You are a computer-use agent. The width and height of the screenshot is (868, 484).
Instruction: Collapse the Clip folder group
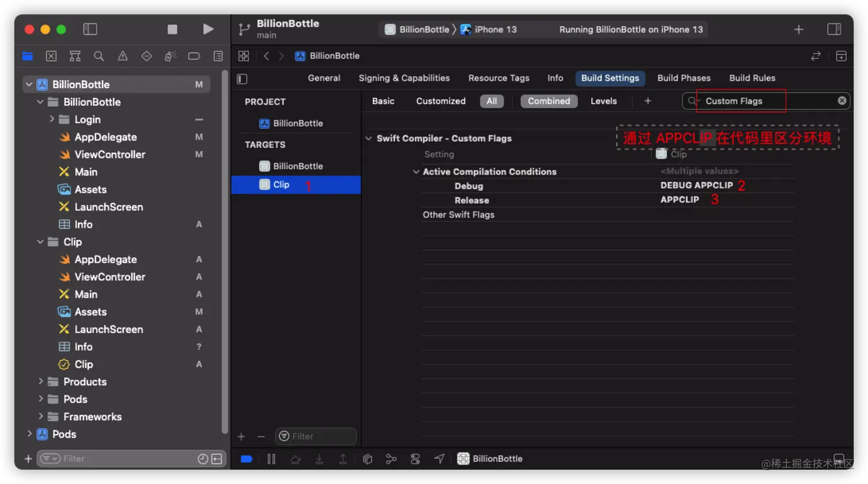coord(40,242)
